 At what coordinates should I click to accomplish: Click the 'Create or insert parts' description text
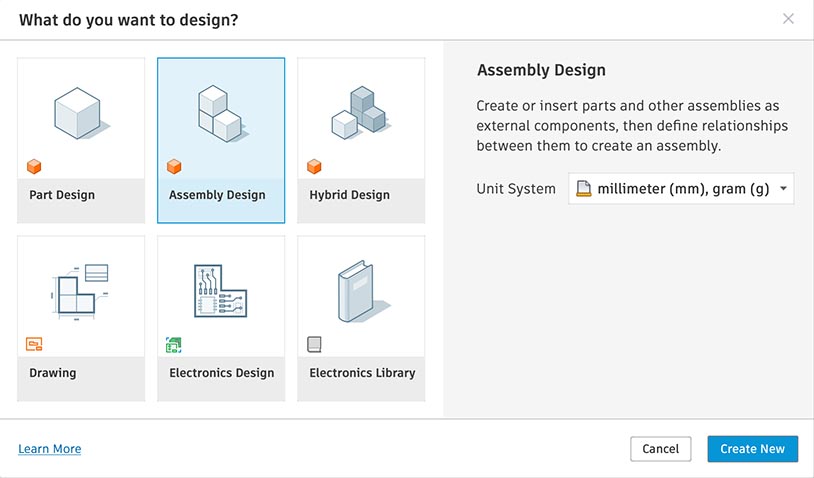tap(632, 126)
